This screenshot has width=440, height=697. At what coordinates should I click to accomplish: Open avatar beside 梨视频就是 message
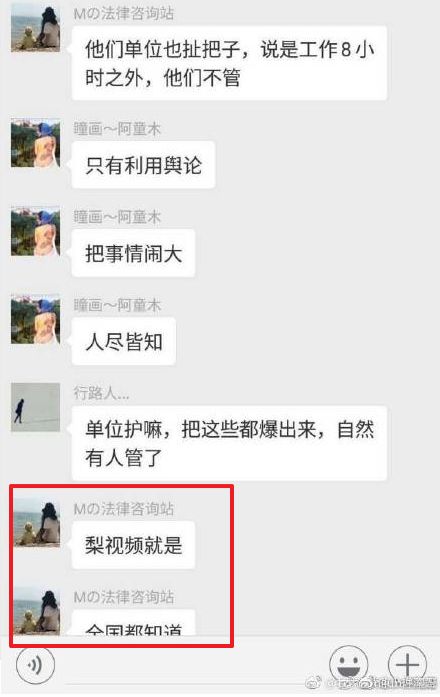click(36, 522)
